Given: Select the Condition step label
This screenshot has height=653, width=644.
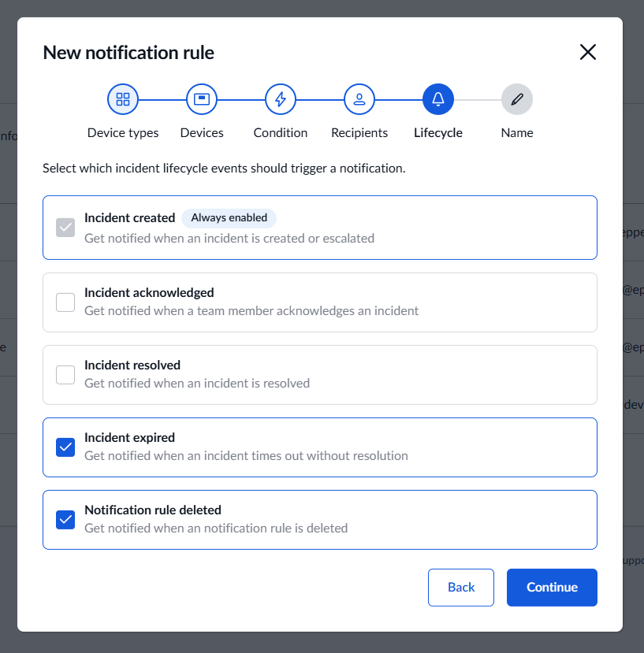Looking at the screenshot, I should pos(281,133).
